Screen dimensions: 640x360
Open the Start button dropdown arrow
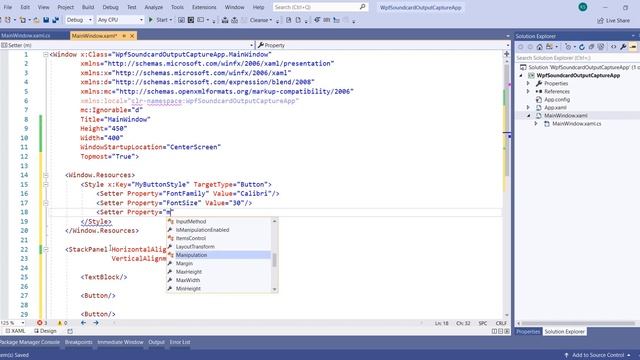tap(171, 20)
